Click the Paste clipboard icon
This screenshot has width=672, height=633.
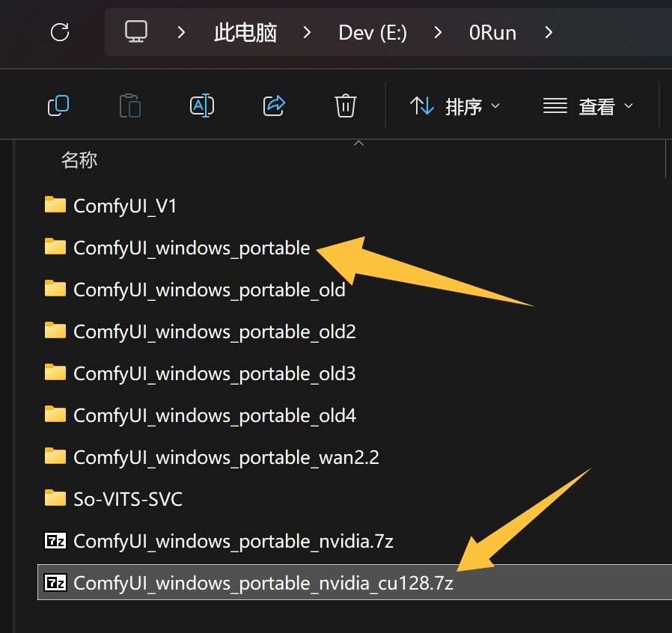[x=130, y=106]
